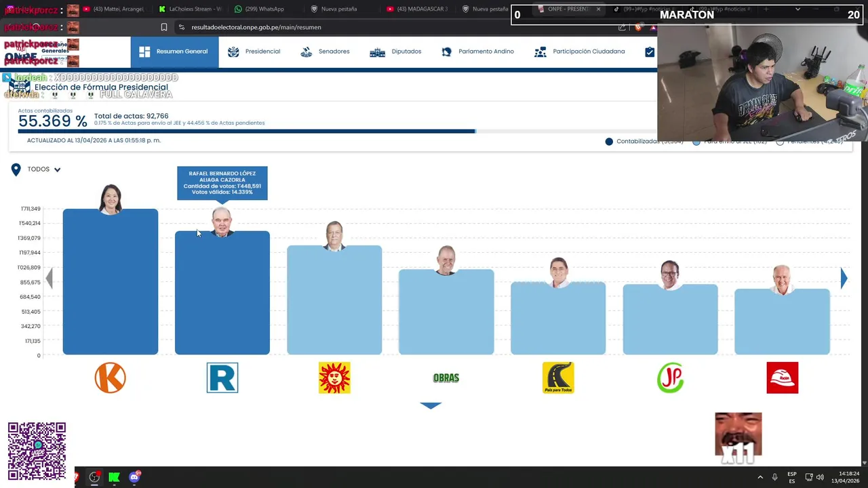Click 'Total de actas: 92,766' text

click(x=131, y=116)
